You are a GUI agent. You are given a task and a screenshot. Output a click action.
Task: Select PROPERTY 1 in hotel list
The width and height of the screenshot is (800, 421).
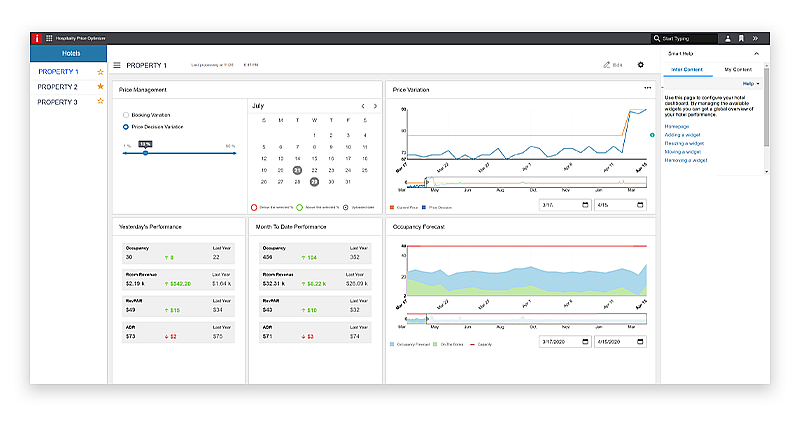click(x=58, y=72)
